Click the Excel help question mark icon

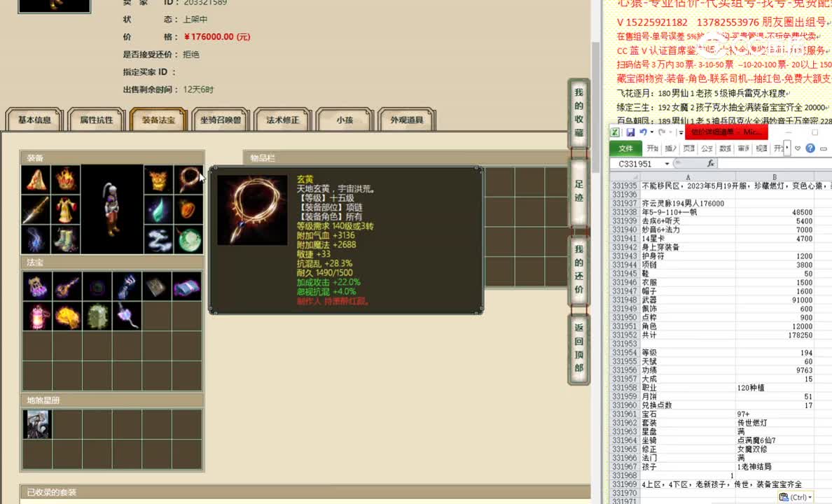(810, 148)
